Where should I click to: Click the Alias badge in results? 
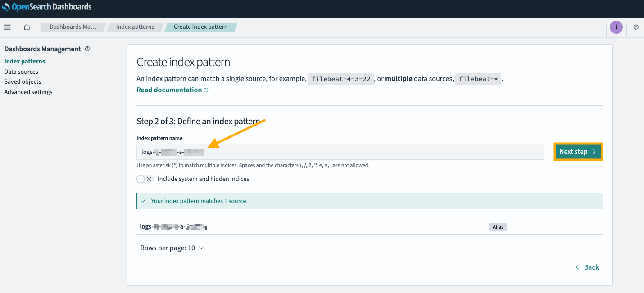(498, 227)
